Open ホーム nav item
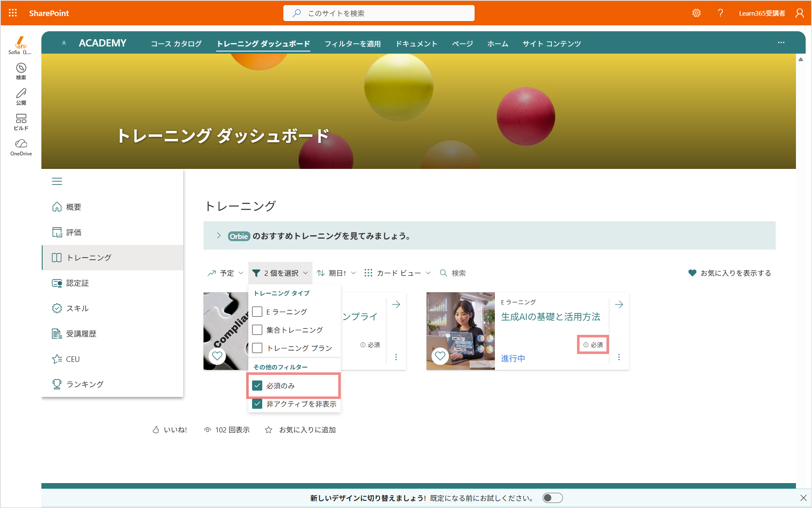The image size is (812, 508). click(x=498, y=43)
